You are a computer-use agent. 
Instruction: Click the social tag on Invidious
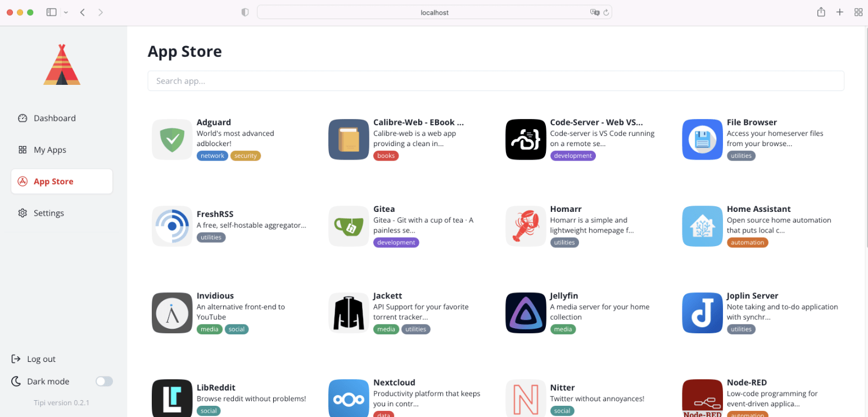pos(237,329)
